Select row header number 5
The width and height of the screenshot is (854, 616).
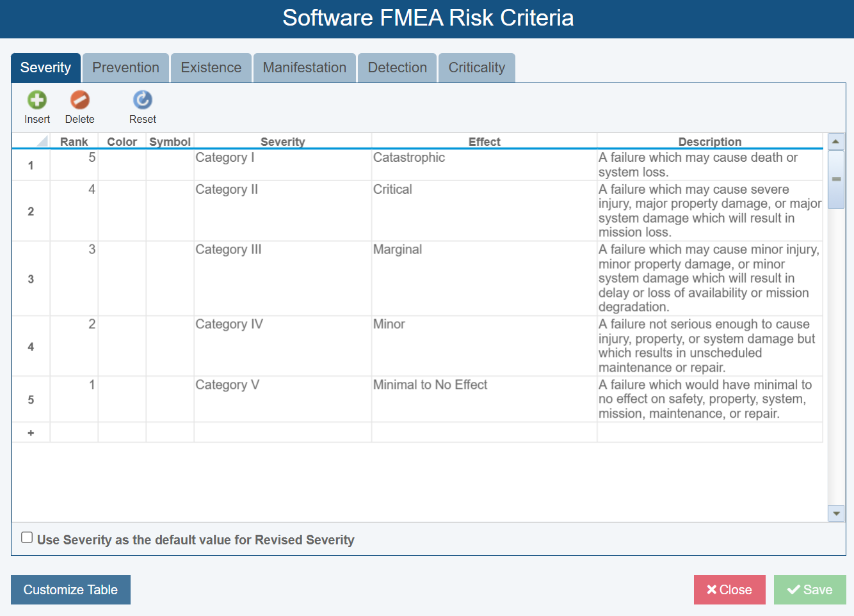(x=31, y=399)
